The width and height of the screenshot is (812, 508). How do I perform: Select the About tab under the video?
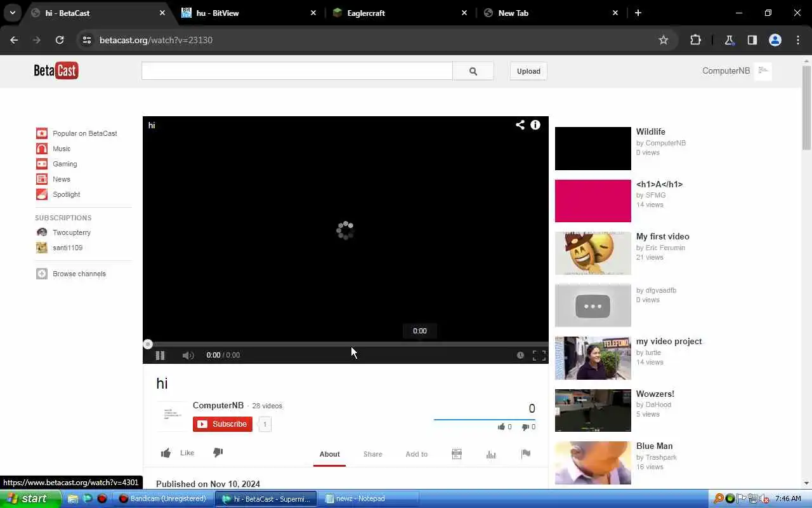pos(330,454)
